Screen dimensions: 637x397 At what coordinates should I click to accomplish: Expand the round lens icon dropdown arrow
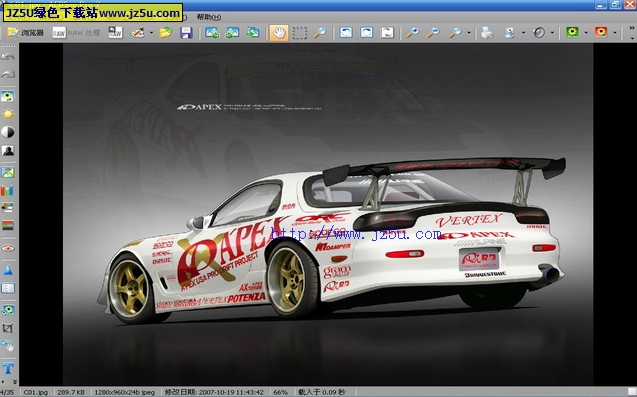click(552, 33)
